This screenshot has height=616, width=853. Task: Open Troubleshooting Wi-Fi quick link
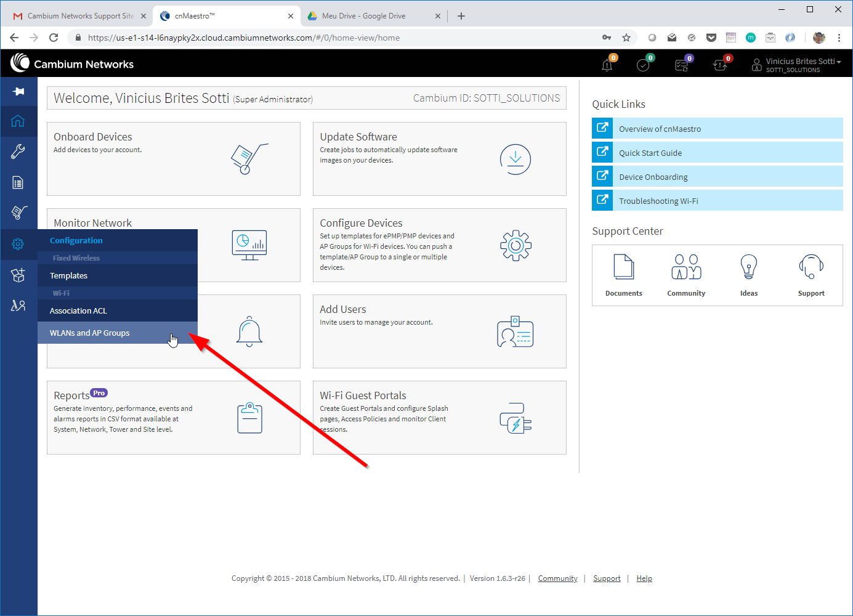click(x=718, y=201)
